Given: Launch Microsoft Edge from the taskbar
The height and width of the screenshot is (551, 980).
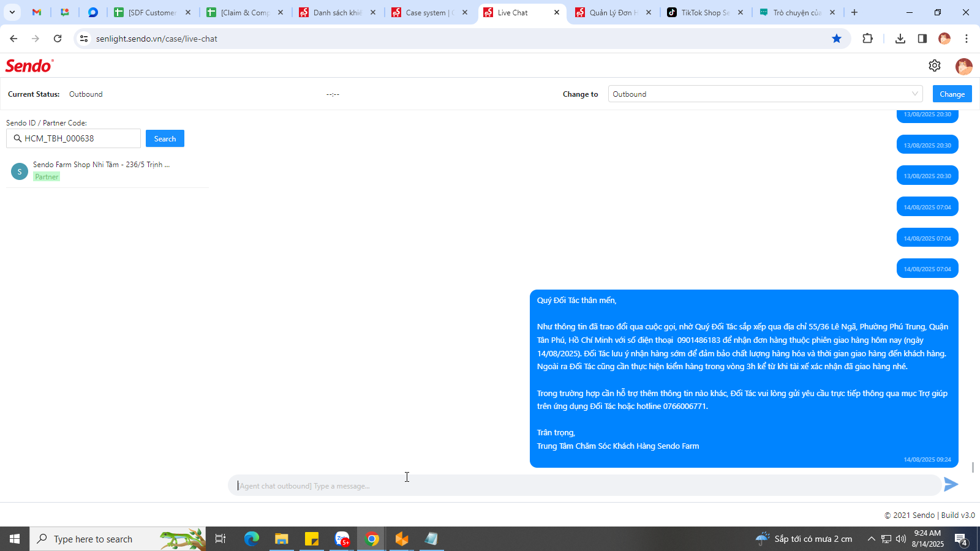Looking at the screenshot, I should (252, 539).
